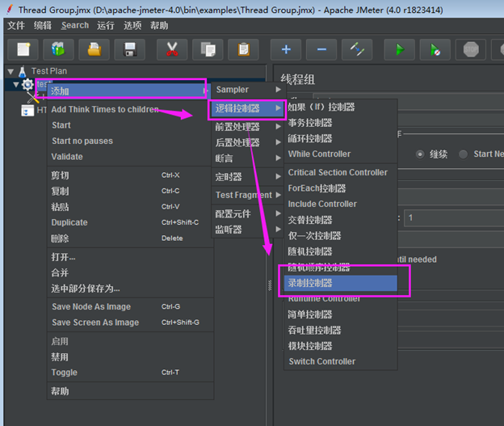This screenshot has height=426, width=504.
Task: Select the Start Next radio button
Action: coord(463,154)
